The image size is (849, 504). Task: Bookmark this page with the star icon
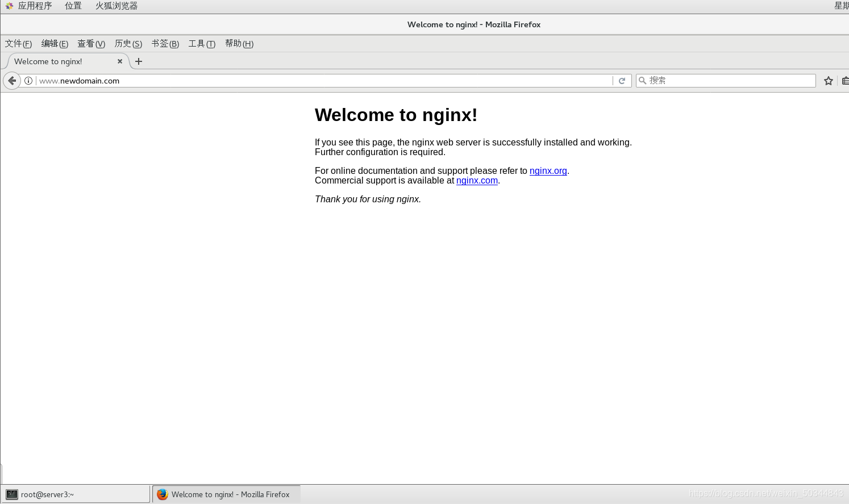click(829, 81)
